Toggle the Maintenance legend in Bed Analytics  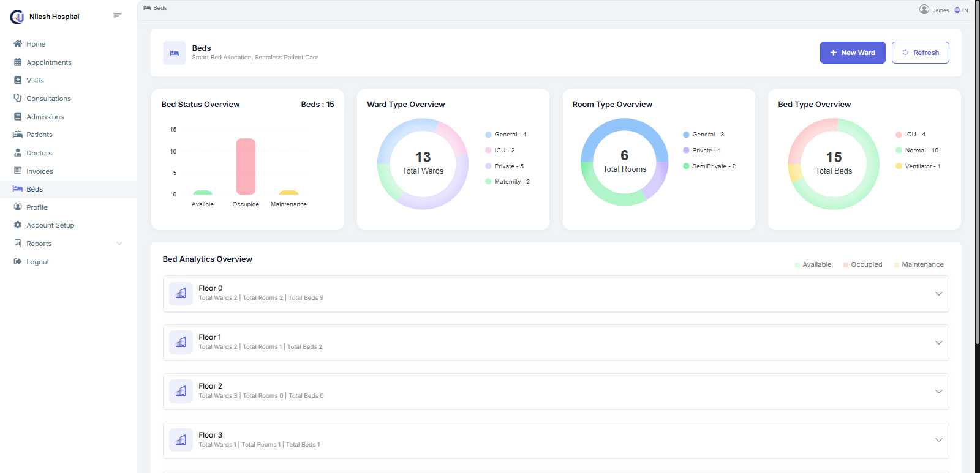click(x=919, y=264)
